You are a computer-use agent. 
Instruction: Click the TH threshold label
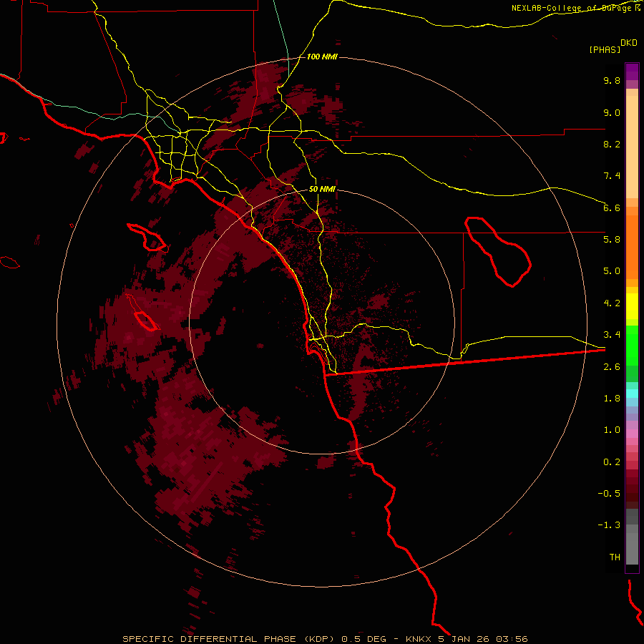pyautogui.click(x=615, y=557)
